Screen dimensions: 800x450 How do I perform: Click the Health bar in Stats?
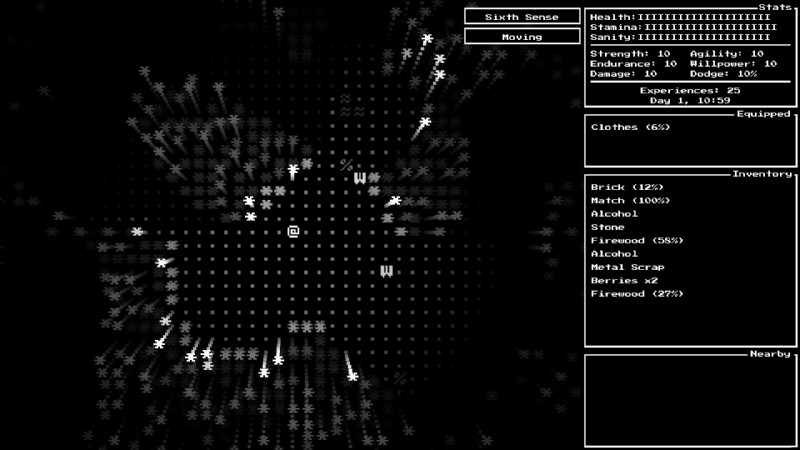680,17
